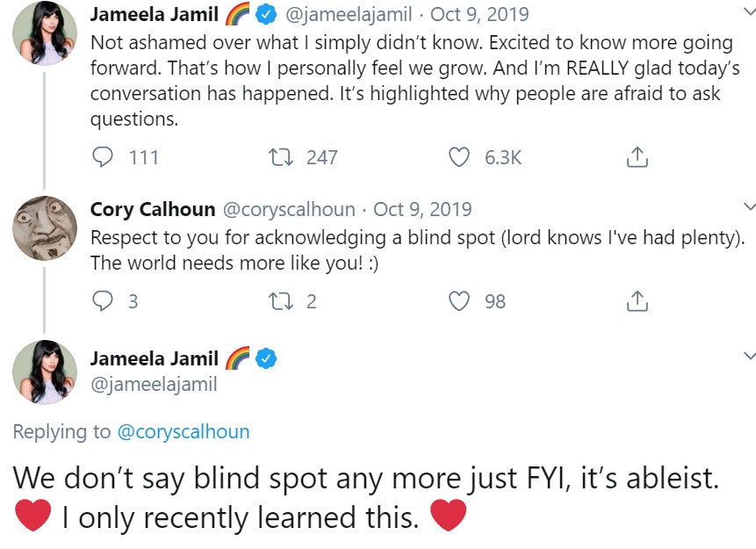Open Jameela Jamil's avatar on the top tweet

45,33
